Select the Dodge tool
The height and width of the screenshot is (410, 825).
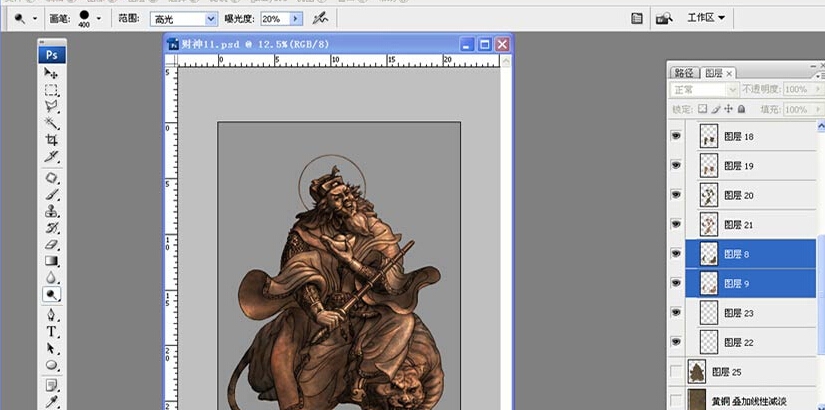(x=51, y=294)
